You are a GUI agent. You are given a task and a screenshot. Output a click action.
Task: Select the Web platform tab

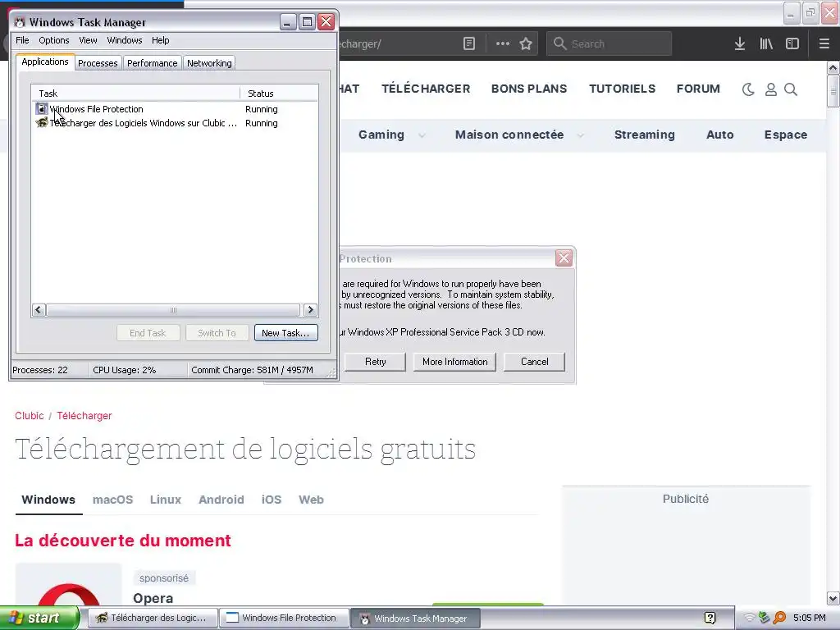click(x=311, y=500)
